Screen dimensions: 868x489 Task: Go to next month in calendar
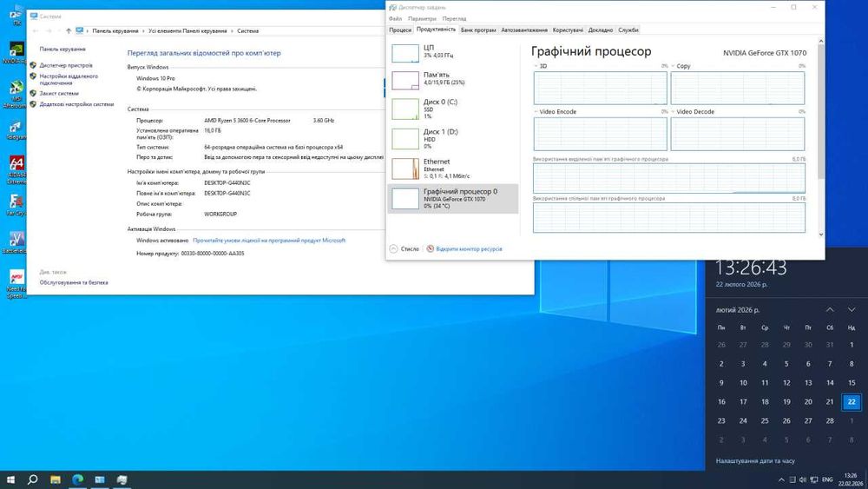click(x=852, y=309)
